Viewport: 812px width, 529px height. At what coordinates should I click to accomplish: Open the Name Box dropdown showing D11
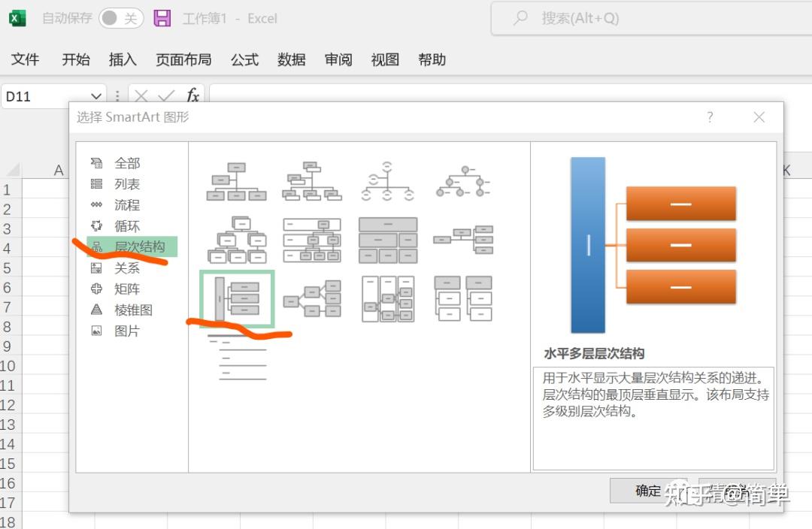[x=95, y=96]
